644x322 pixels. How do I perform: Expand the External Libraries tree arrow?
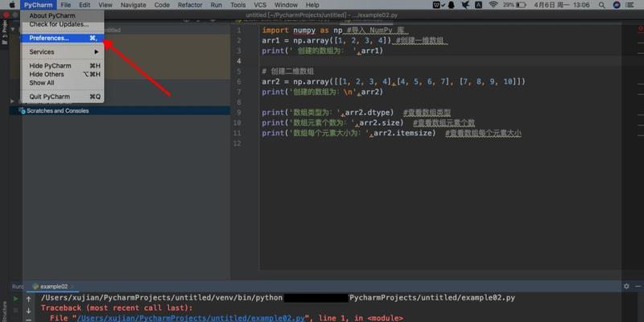(13, 101)
